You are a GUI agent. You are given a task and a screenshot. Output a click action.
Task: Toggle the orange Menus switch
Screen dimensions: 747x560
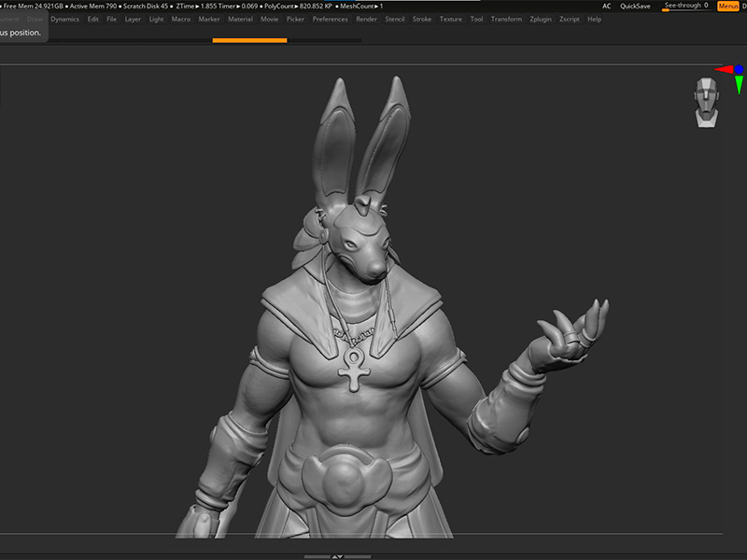coord(728,5)
